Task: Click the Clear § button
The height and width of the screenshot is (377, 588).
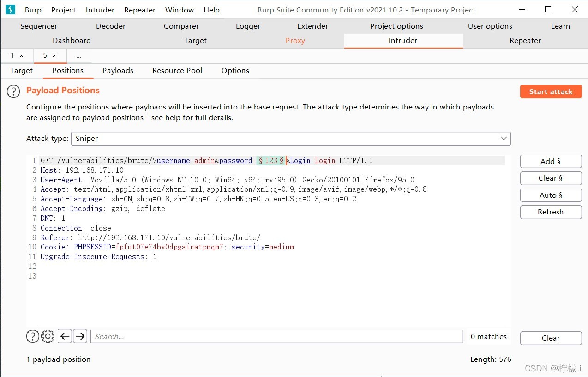Action: [x=551, y=178]
